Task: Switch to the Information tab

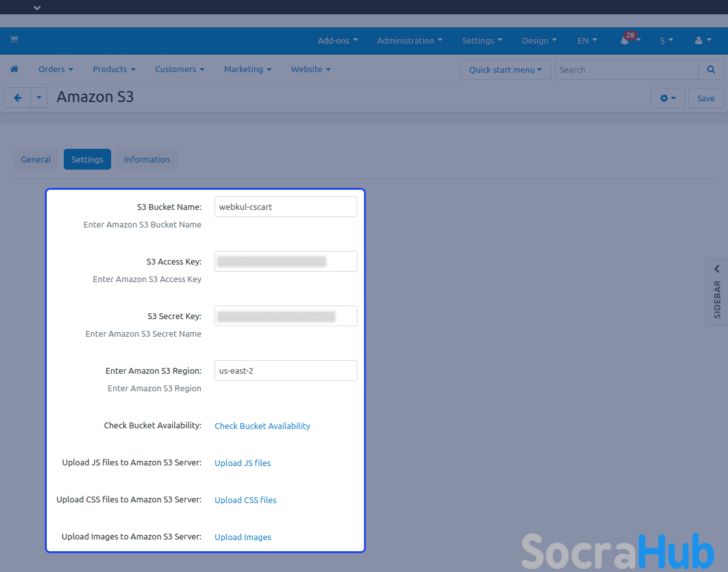Action: tap(147, 159)
